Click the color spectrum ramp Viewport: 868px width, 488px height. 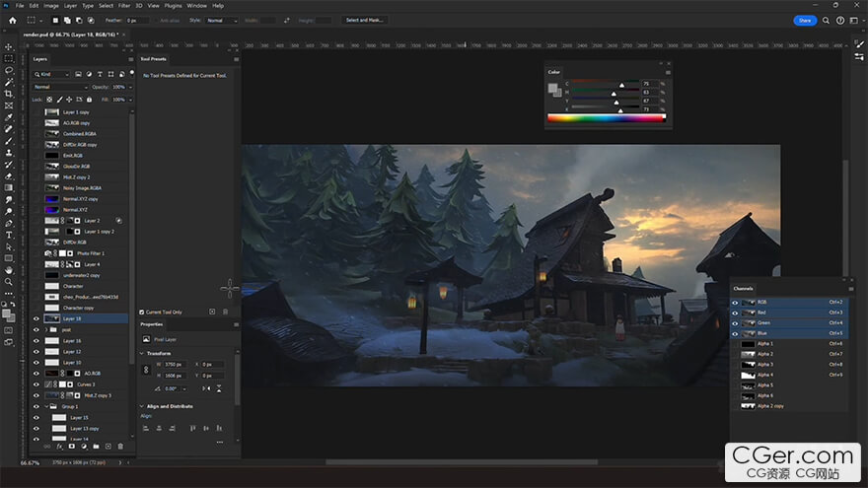click(x=607, y=118)
